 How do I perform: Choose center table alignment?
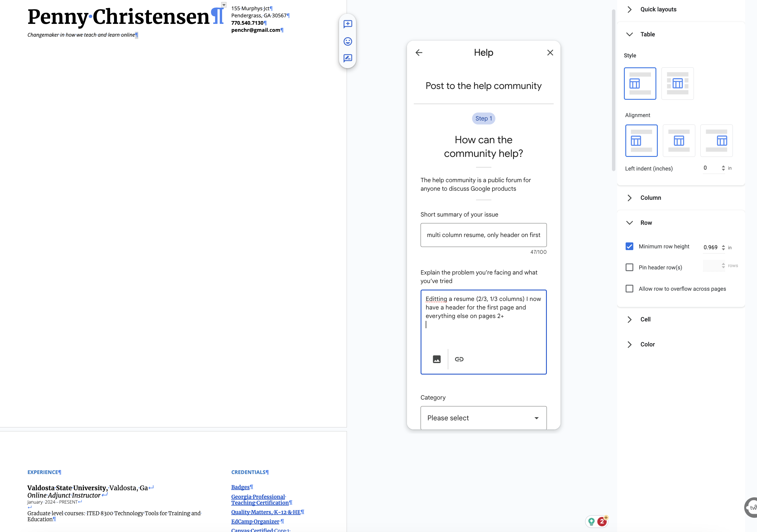click(679, 141)
